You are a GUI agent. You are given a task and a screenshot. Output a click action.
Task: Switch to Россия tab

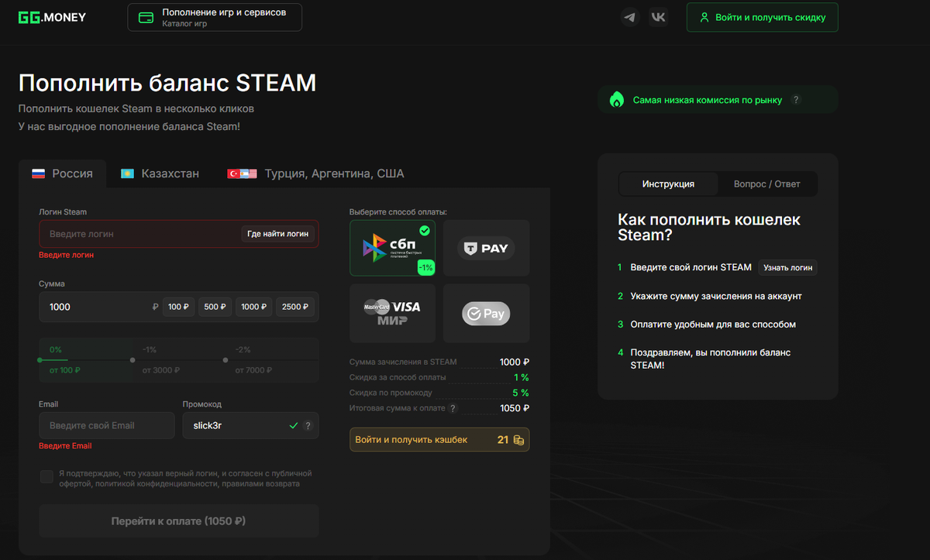point(62,173)
